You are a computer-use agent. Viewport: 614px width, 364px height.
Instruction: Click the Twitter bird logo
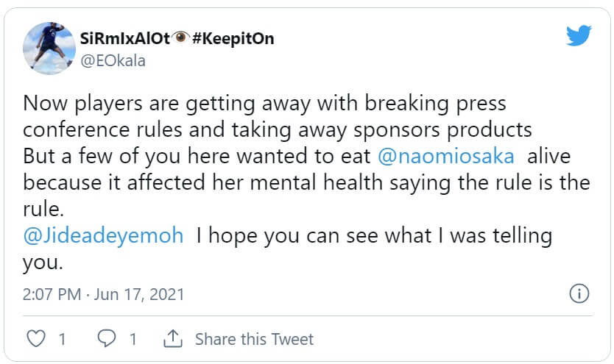[x=578, y=36]
